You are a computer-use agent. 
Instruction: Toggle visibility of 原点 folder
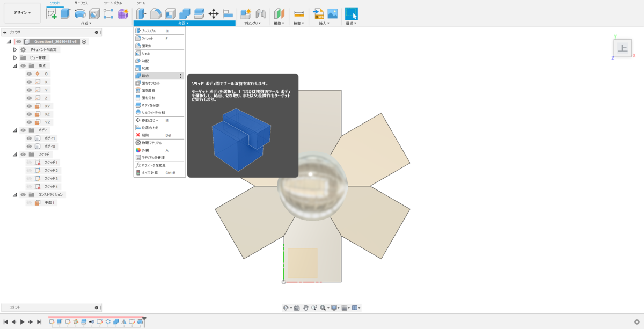[x=23, y=65]
